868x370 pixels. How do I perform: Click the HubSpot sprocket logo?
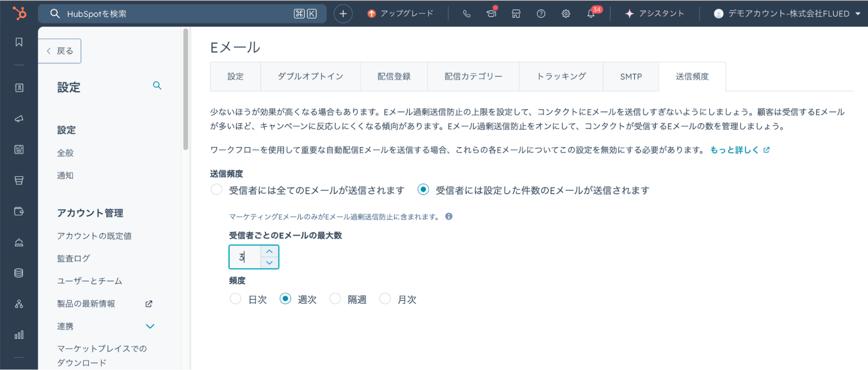[19, 13]
